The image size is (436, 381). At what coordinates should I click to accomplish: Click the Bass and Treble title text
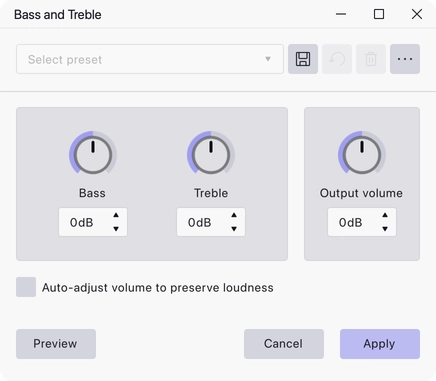[58, 15]
